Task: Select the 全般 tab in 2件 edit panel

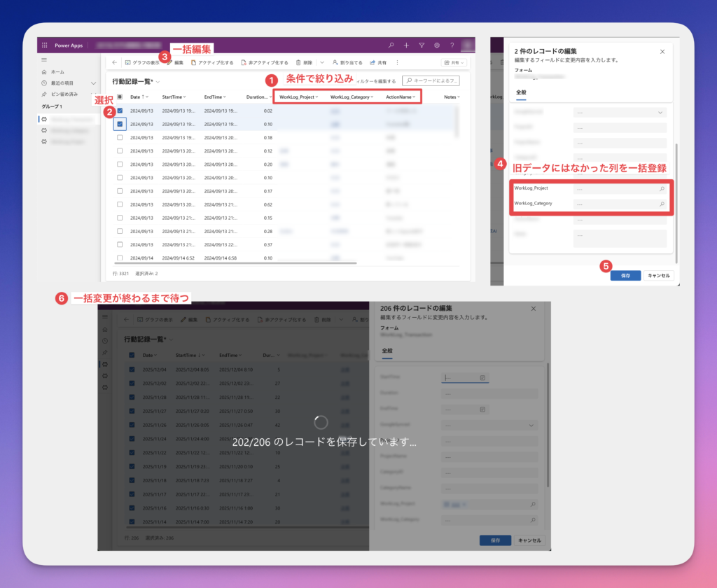Action: 521,92
